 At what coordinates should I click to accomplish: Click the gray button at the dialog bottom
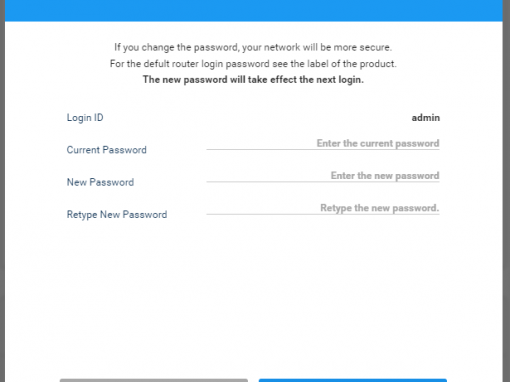[154, 380]
